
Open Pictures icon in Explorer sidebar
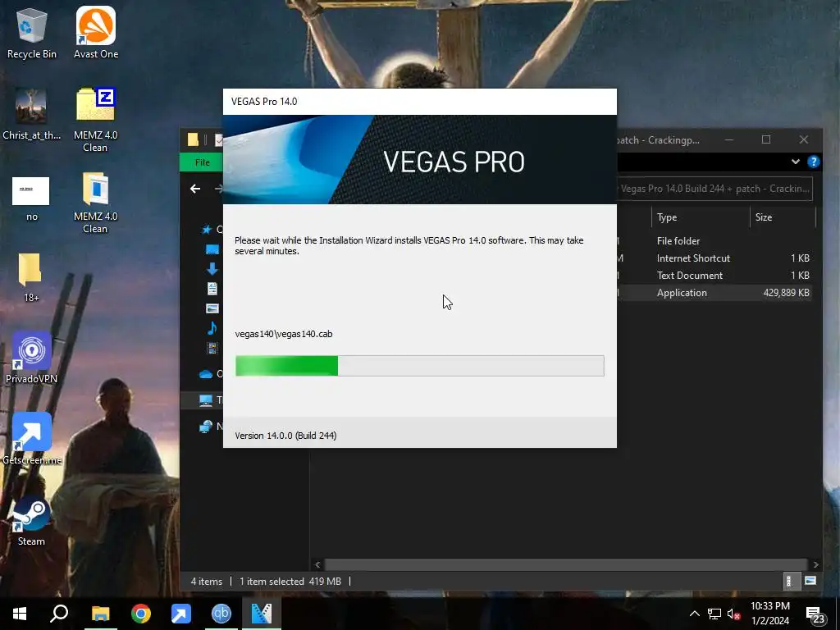click(212, 308)
